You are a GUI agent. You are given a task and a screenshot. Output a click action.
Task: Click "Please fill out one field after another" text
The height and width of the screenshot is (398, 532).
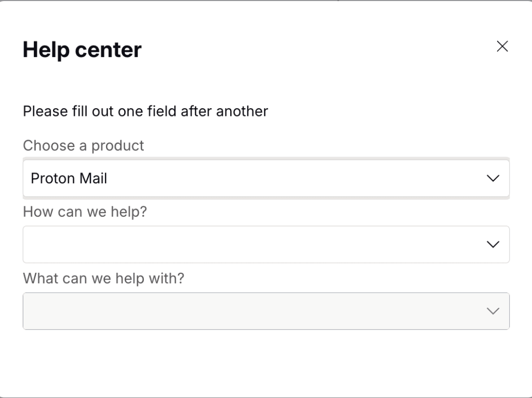tap(145, 111)
